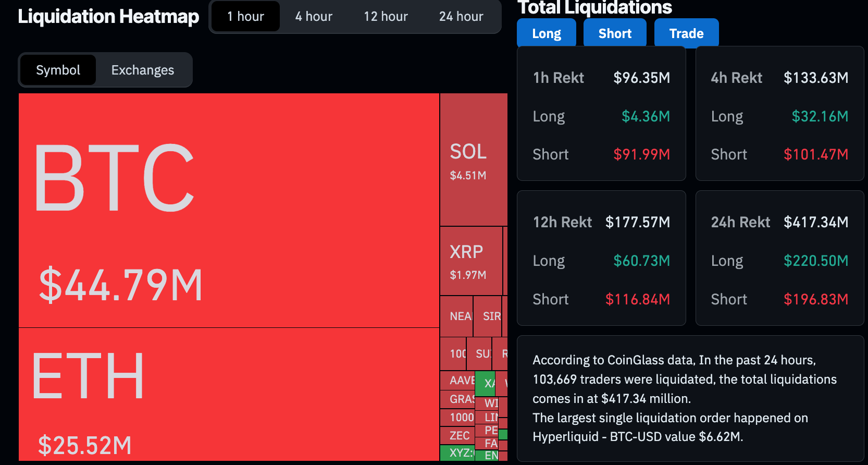Image resolution: width=868 pixels, height=465 pixels.
Task: Select the NEAR tile in the heatmap
Action: tap(456, 316)
